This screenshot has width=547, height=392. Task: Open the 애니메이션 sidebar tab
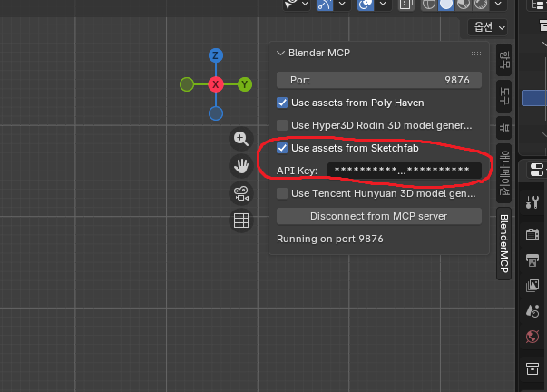coord(504,173)
